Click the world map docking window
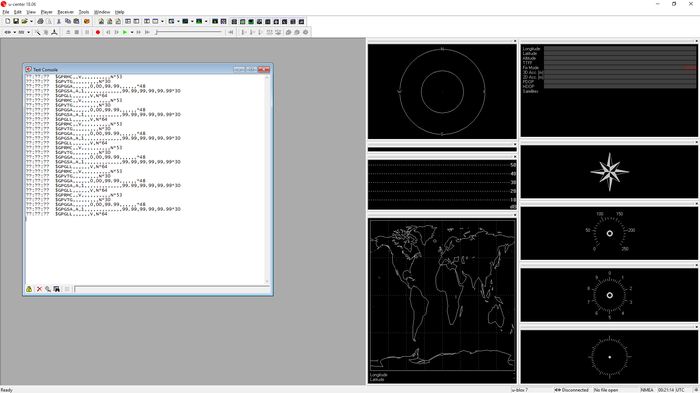Screen dimensions: 700x393 pyautogui.click(x=442, y=300)
